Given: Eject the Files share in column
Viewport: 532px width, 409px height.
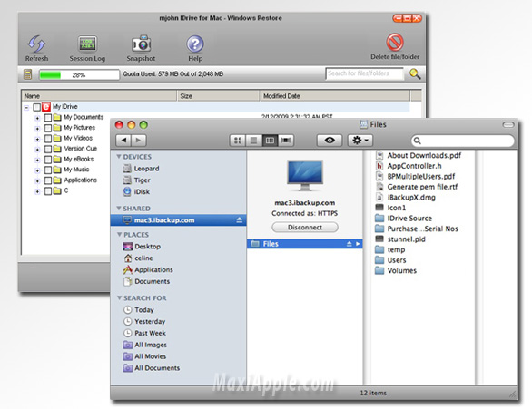Looking at the screenshot, I should (350, 244).
